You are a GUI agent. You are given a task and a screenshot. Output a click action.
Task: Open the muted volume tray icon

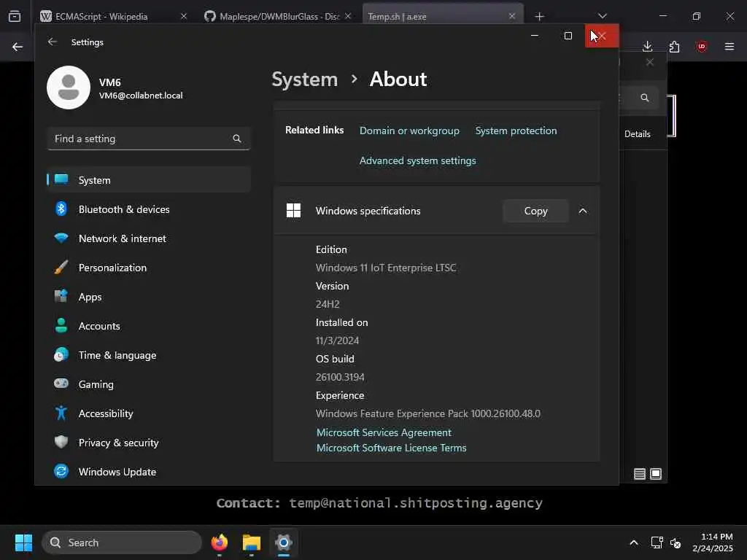coord(676,542)
